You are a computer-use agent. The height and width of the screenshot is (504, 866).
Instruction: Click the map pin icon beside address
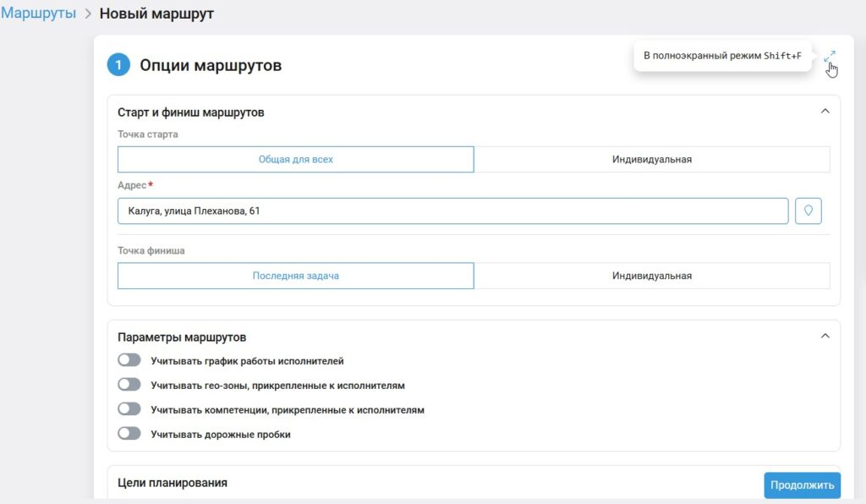point(808,211)
